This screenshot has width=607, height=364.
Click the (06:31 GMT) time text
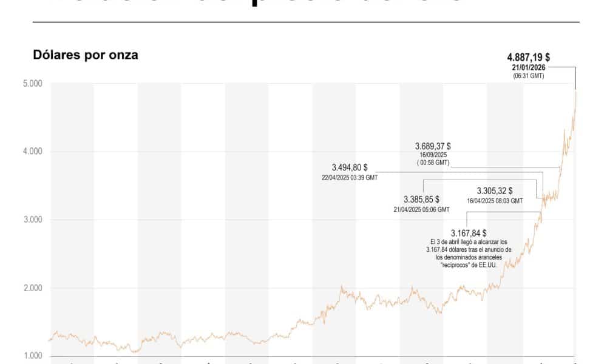coord(528,76)
